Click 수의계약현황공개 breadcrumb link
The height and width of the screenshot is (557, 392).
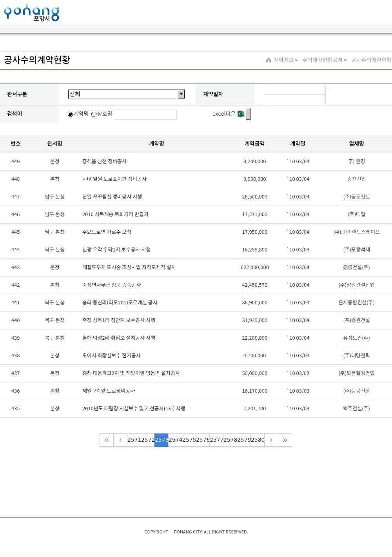click(x=322, y=60)
